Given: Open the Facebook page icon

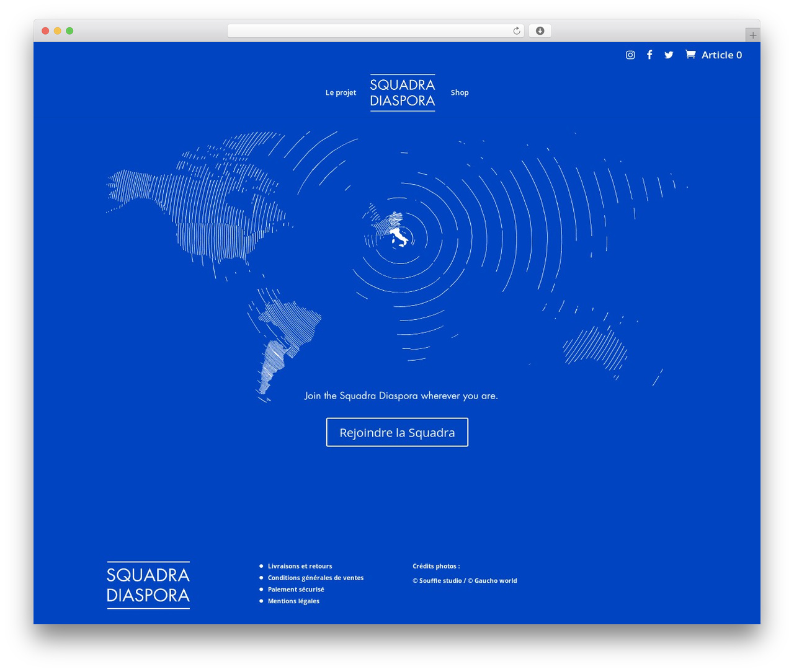Looking at the screenshot, I should 649,55.
